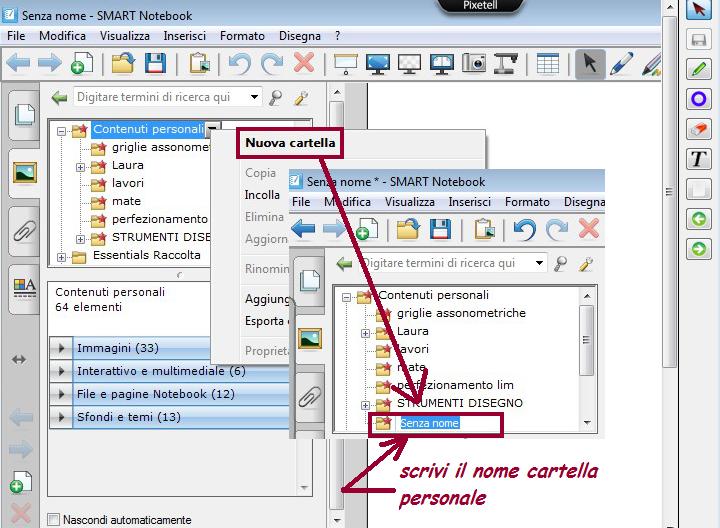Screen dimensions: 720x528
Task: Choose the Select arrow tool in main toolbar
Action: tap(590, 64)
